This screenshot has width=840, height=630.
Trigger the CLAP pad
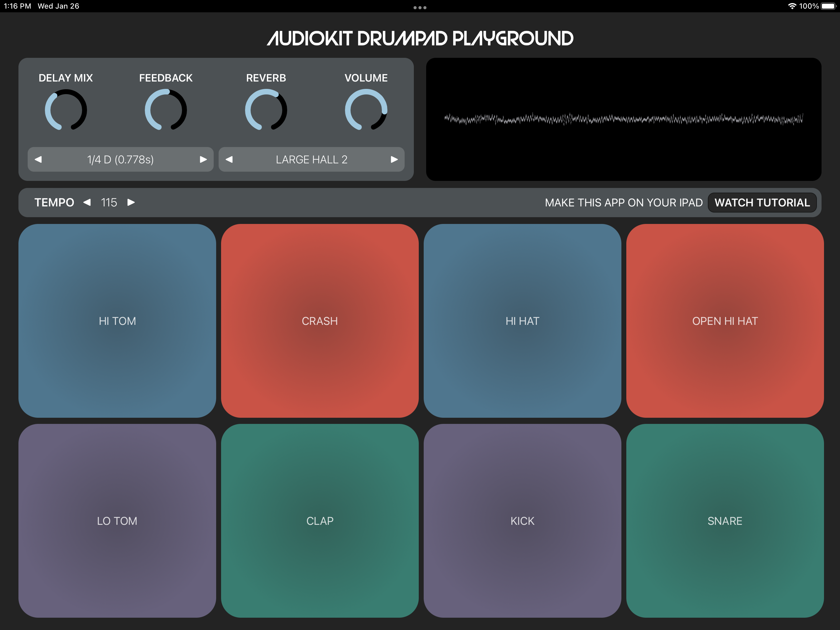320,520
